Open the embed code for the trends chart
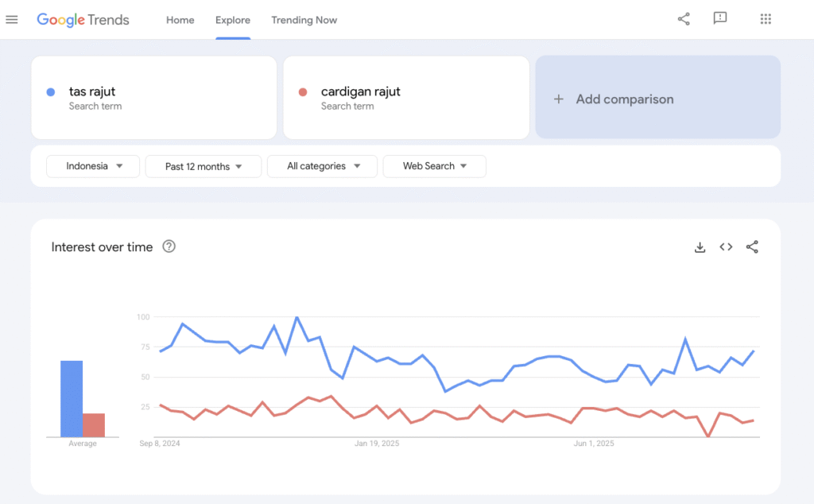 click(726, 247)
